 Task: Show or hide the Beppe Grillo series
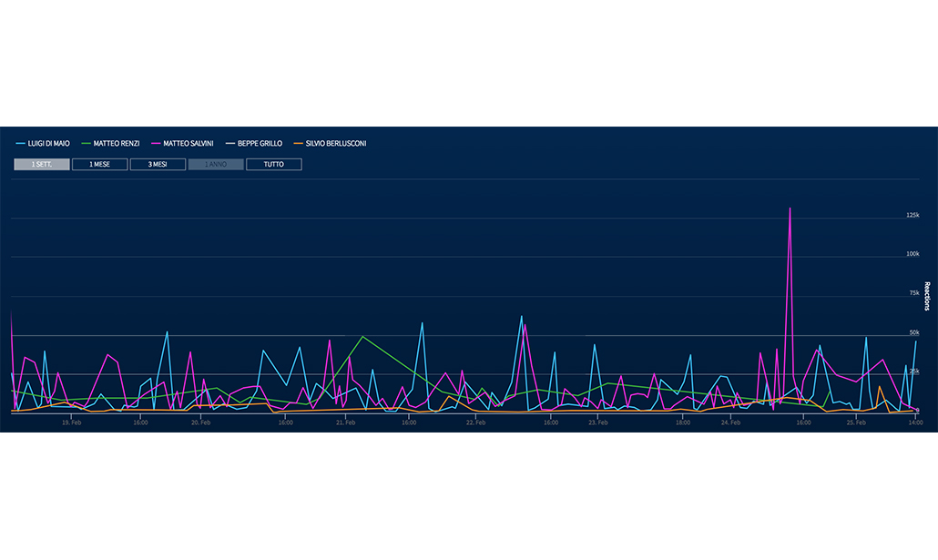pos(259,144)
